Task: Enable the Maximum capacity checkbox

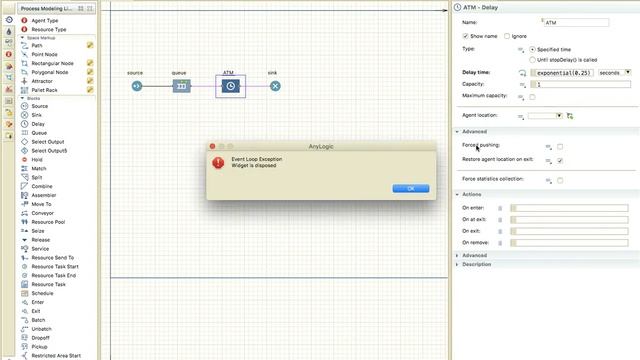Action: 532,97
